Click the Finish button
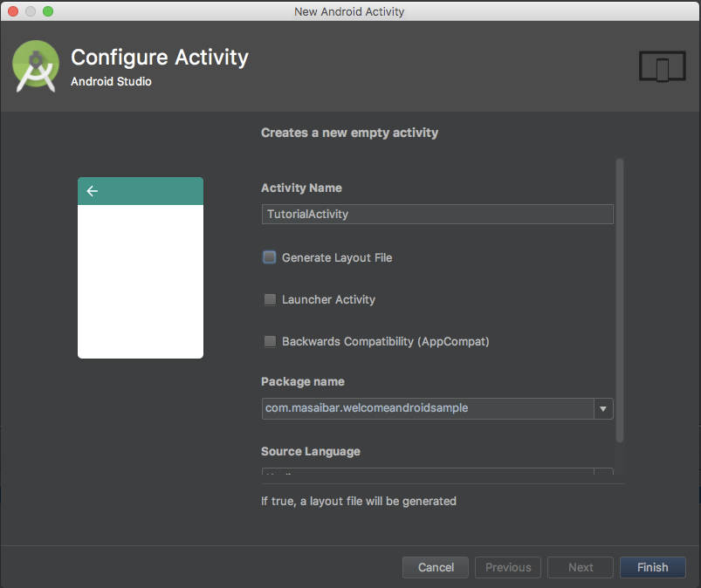This screenshot has height=588, width=701. (x=653, y=567)
